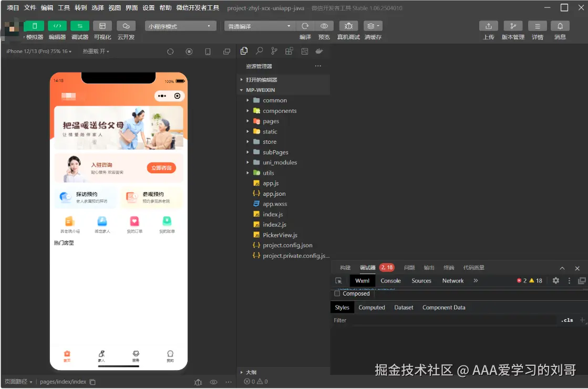
Task: Open the app.json file
Action: [274, 193]
